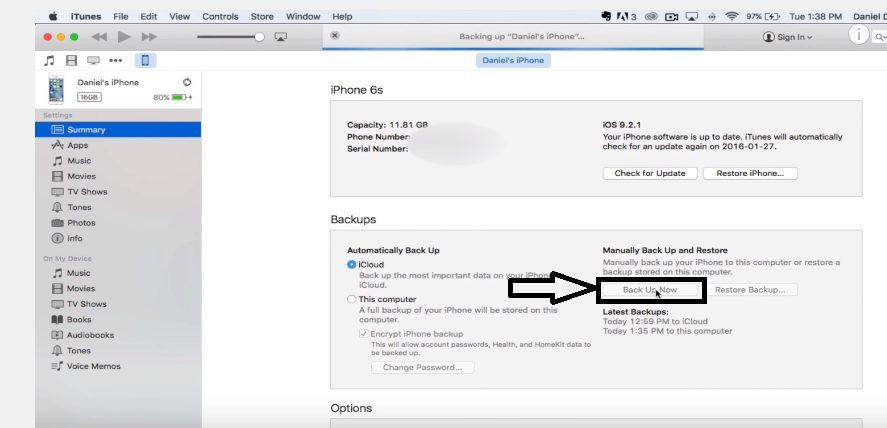Screen dimensions: 887x428
Task: Click the Tue 1:38 PM clock
Action: coord(816,16)
